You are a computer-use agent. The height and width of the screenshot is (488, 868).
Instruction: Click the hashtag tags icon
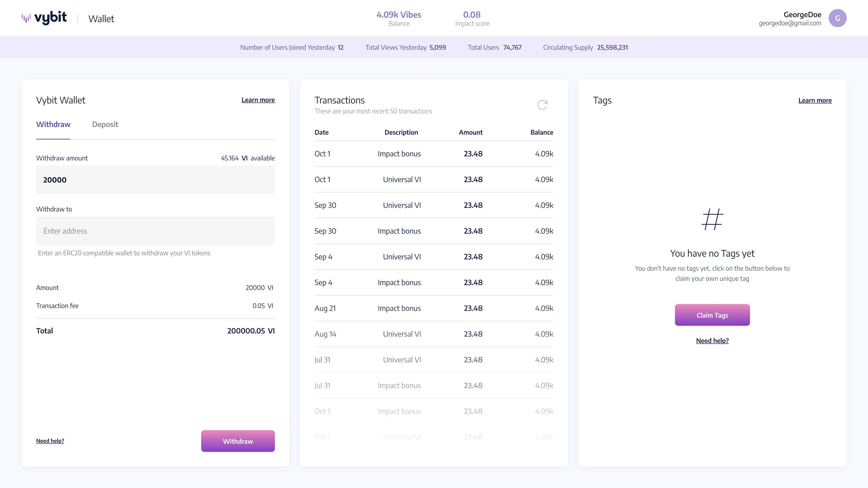point(712,219)
